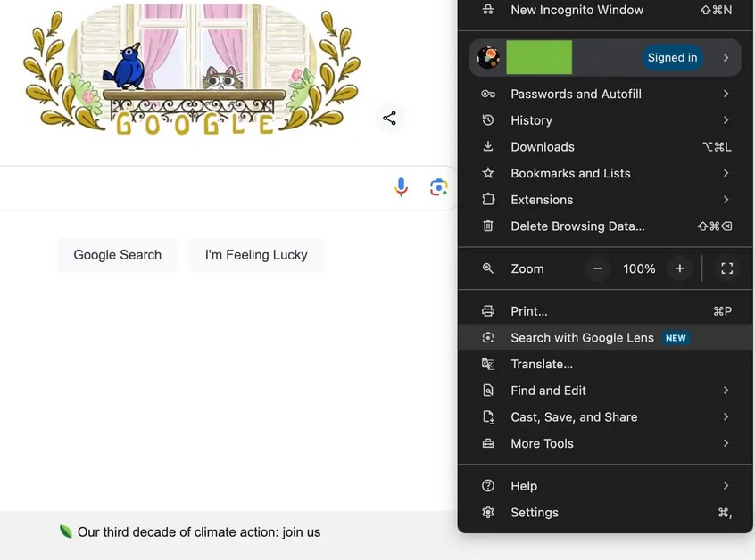
Task: Click the Signed in badge
Action: coord(672,58)
